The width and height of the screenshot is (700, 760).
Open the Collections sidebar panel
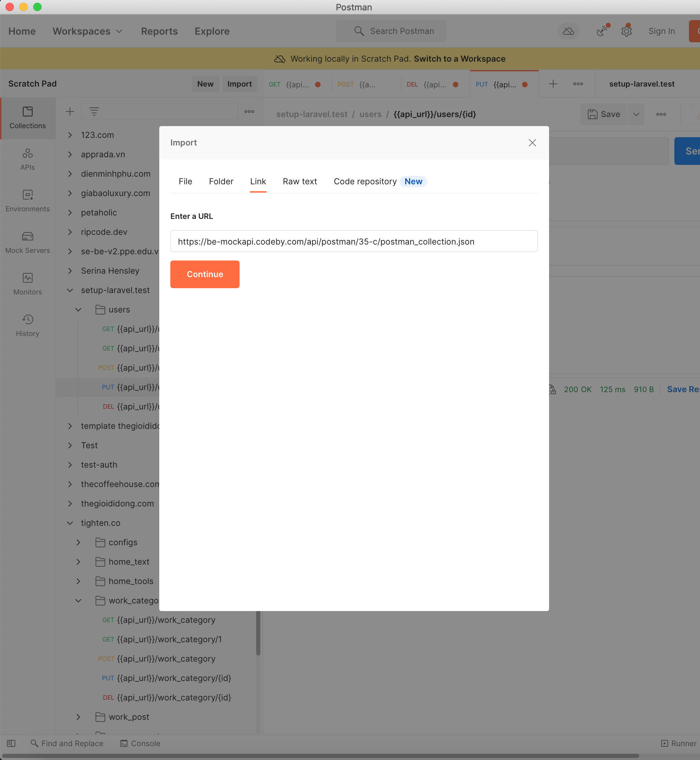point(27,117)
